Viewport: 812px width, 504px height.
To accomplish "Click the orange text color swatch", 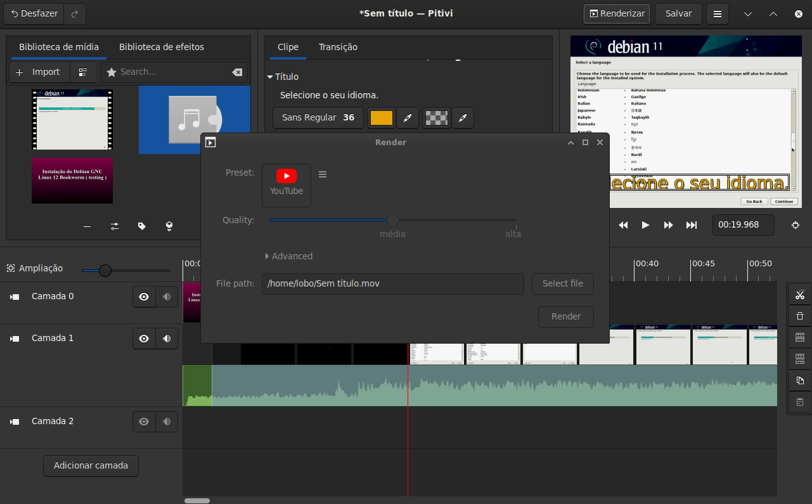I will point(382,118).
